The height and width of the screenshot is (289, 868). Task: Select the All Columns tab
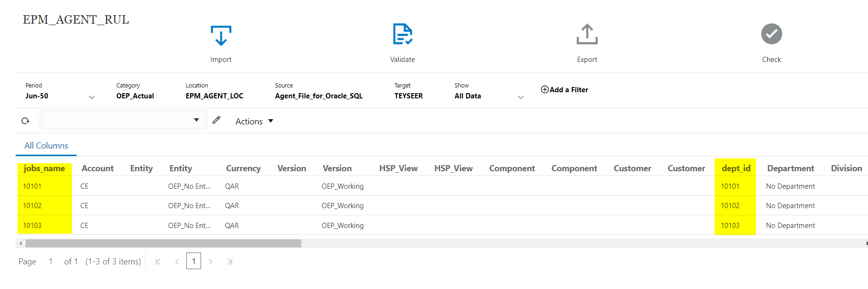(46, 146)
